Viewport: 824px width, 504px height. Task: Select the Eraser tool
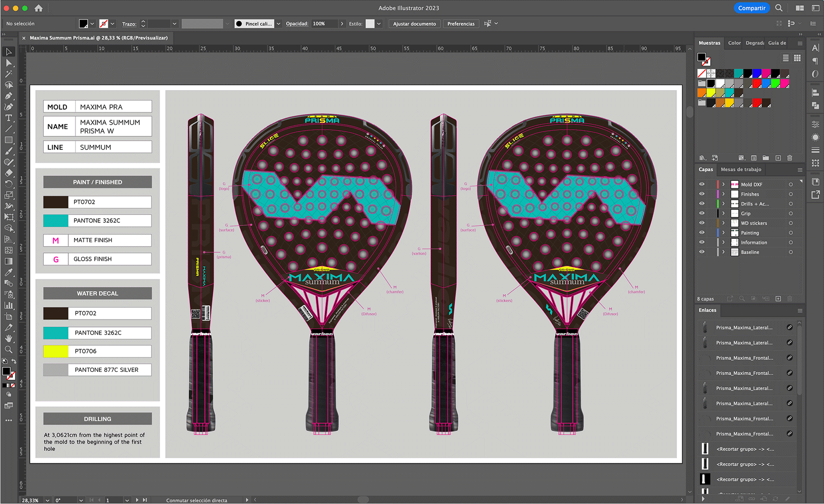(x=9, y=173)
